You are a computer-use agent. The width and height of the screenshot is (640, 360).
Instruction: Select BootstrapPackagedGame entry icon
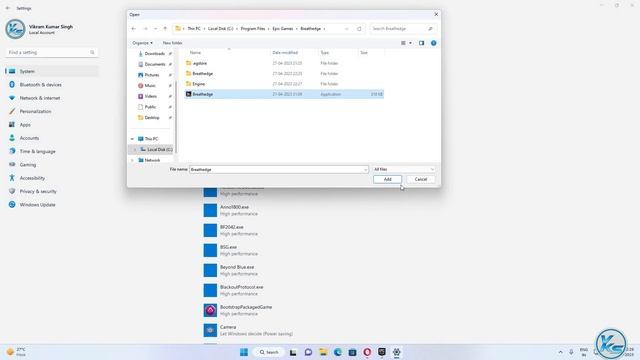click(210, 310)
